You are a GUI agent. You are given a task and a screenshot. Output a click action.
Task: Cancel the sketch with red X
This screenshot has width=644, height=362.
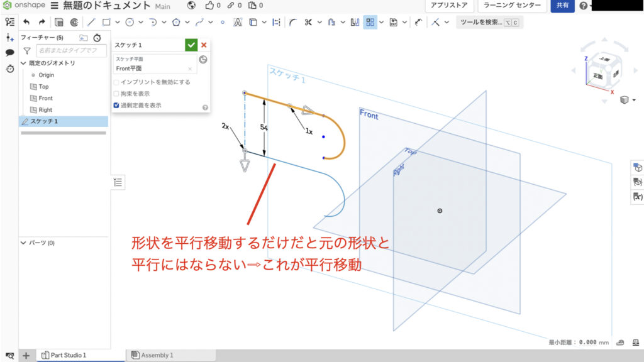pyautogui.click(x=204, y=45)
